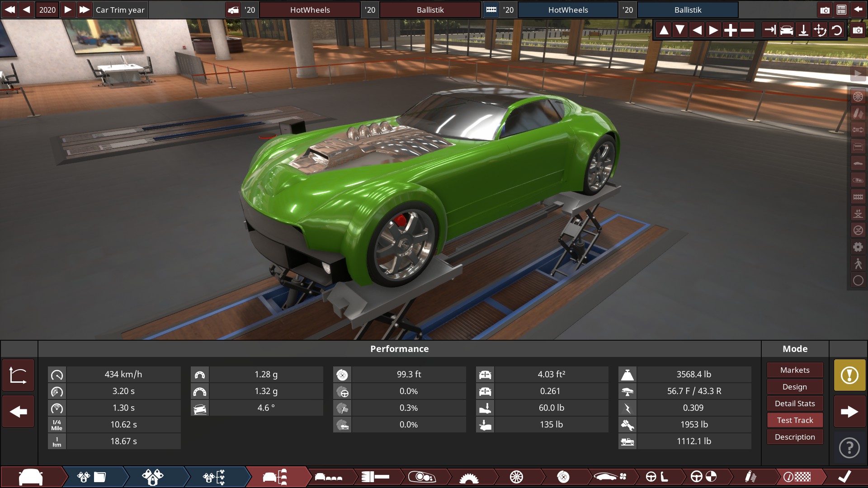This screenshot has width=868, height=488.
Task: Toggle the walking person view mode
Action: tap(858, 264)
